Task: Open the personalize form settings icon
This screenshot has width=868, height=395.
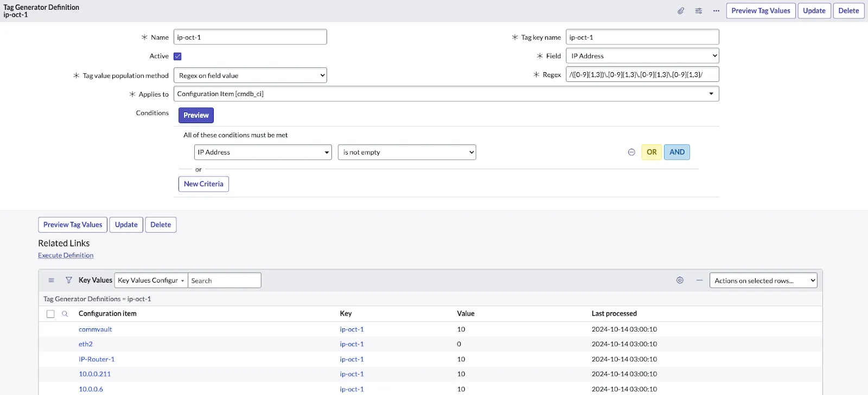Action: (x=699, y=11)
